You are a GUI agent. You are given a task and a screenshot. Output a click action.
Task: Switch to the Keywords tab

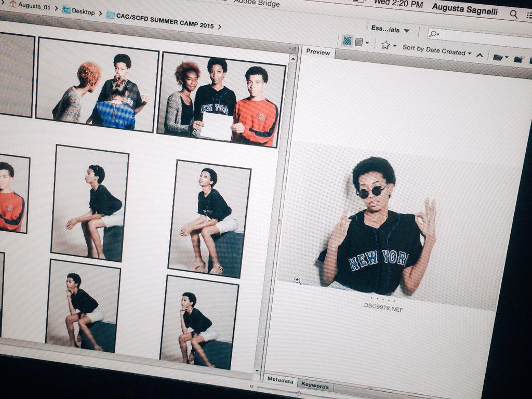[x=315, y=385]
